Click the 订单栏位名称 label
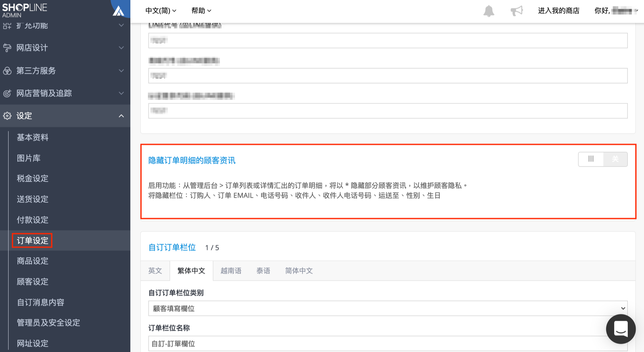 169,328
